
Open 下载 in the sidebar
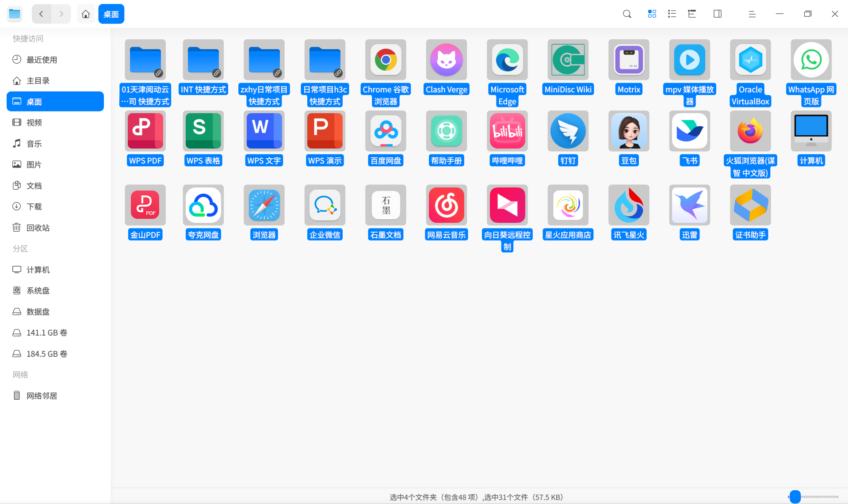point(55,206)
